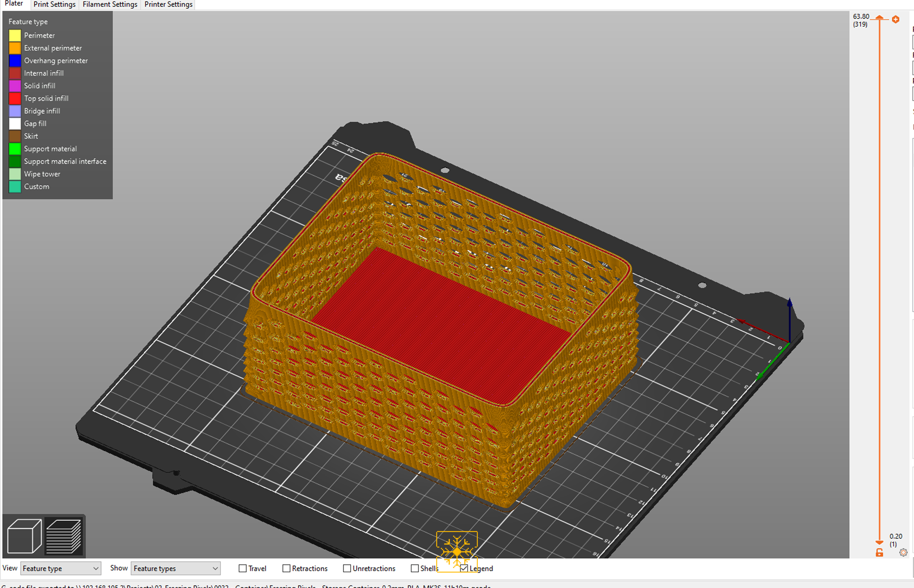Grab the lower layer slider thumb at 0.20
The image size is (914, 588).
pos(879,542)
